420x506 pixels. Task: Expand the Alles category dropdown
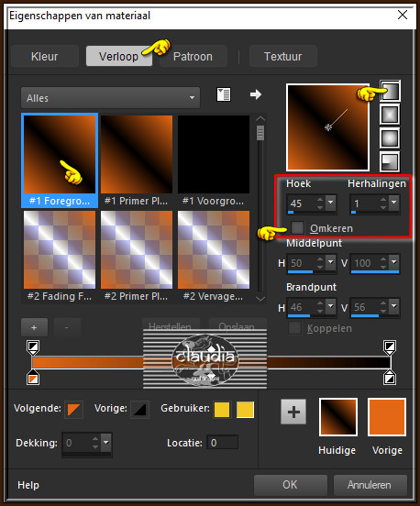(x=110, y=98)
